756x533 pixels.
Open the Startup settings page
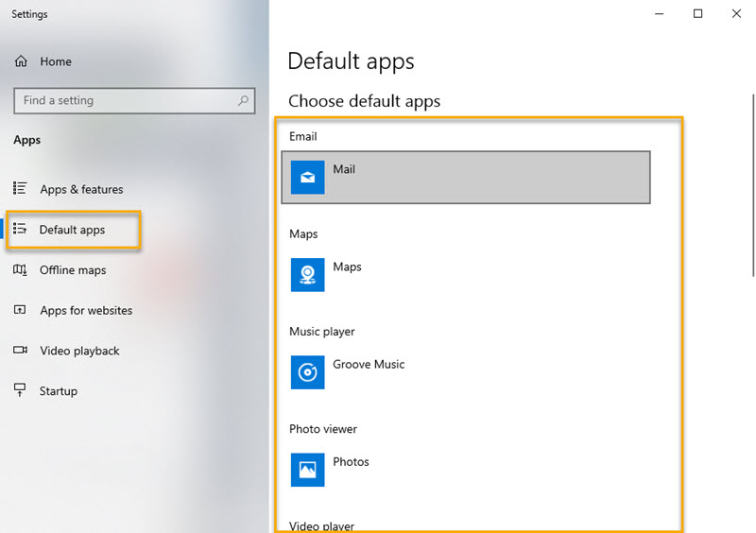[x=59, y=390]
